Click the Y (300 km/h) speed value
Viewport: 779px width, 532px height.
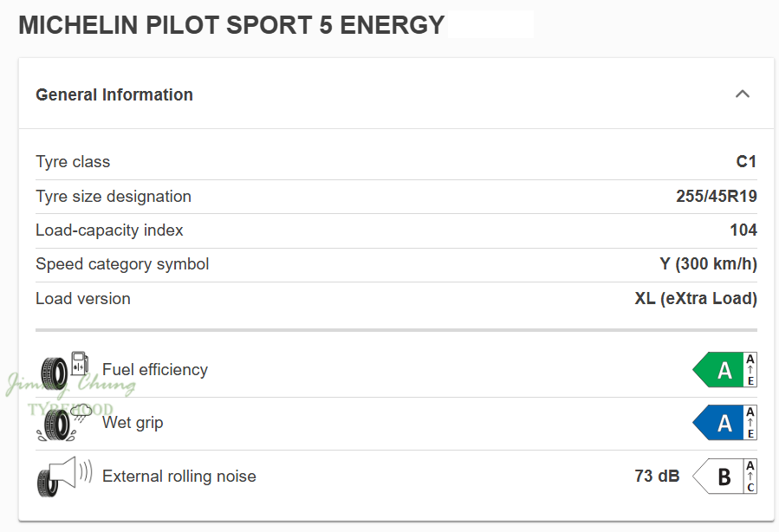708,264
